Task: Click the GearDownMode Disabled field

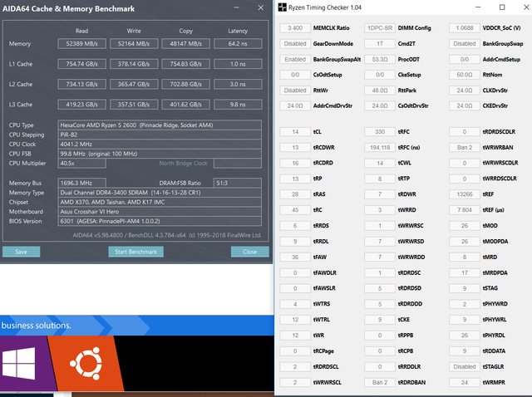Action: (x=295, y=43)
